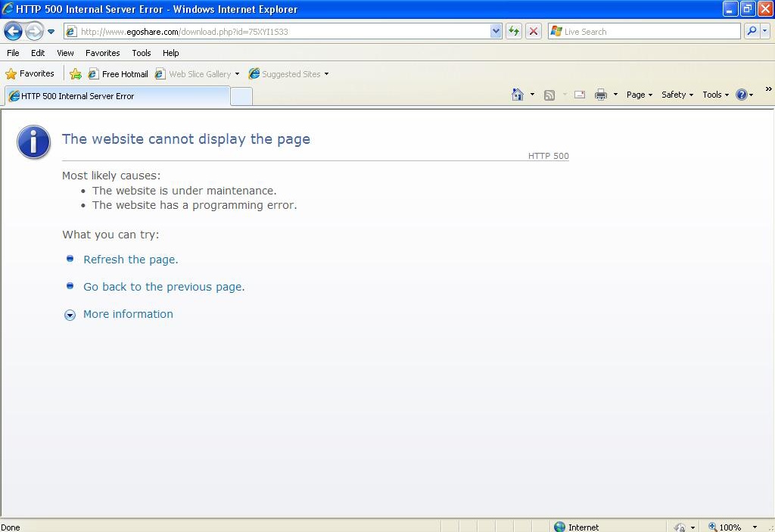Click the New Tab button
The image size is (775, 532).
click(x=241, y=96)
